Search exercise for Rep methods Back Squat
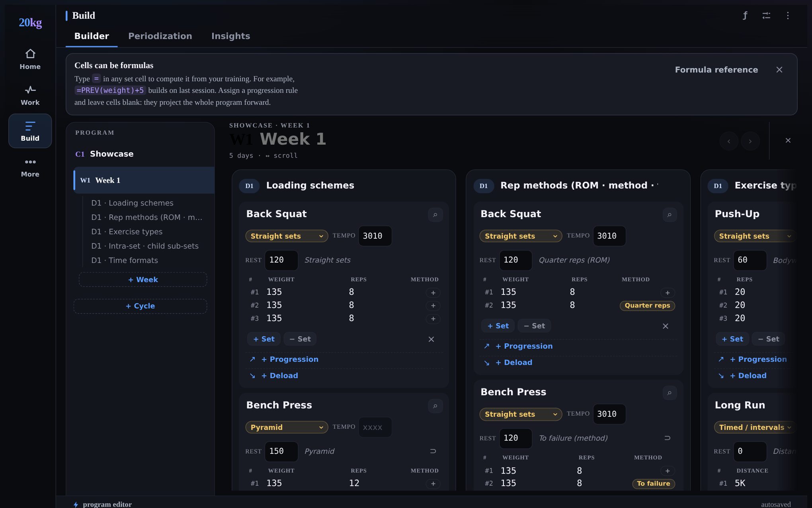812x508 pixels. point(670,215)
